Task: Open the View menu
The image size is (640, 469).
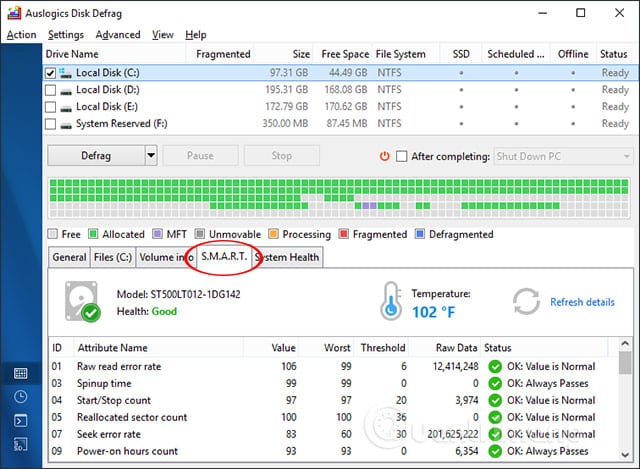Action: (163, 35)
